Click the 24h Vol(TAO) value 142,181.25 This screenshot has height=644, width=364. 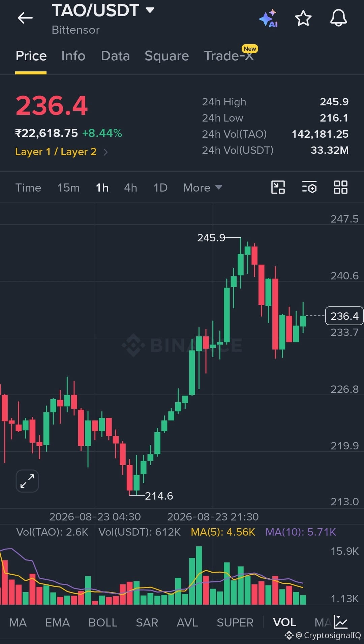[320, 134]
